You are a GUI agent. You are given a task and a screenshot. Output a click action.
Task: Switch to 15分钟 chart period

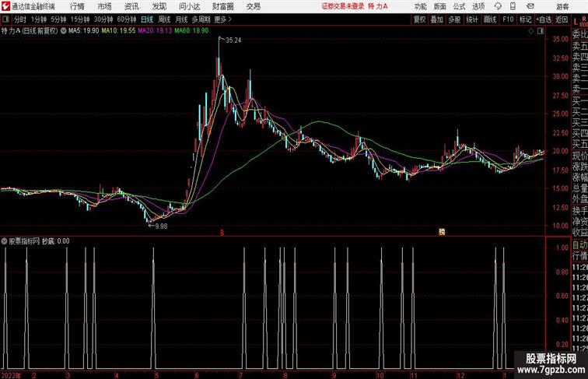80,19
